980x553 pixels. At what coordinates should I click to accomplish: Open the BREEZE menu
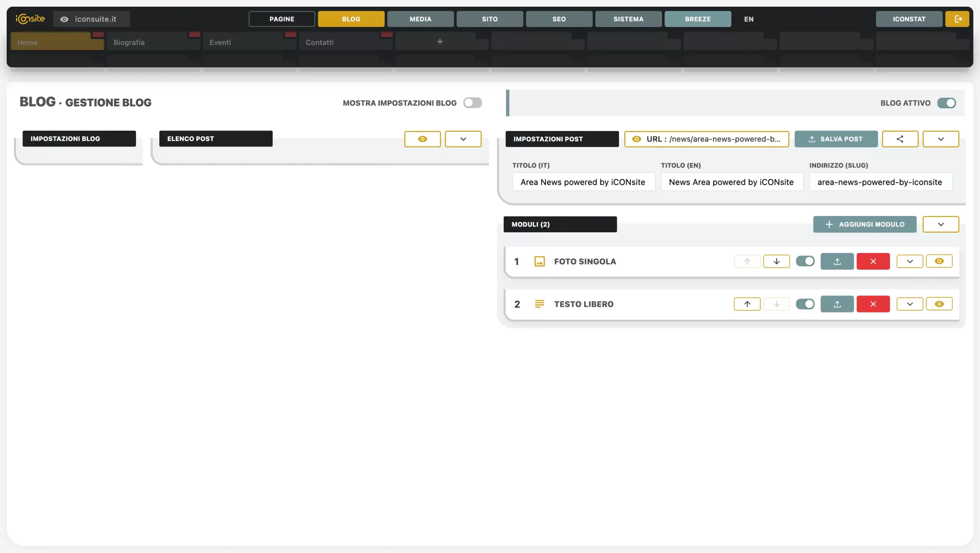[x=698, y=19]
